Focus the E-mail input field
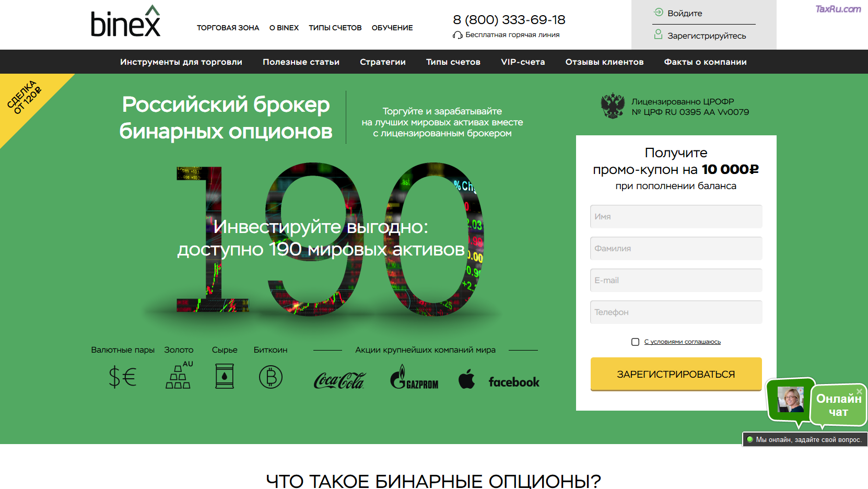The height and width of the screenshot is (489, 868). [x=676, y=281]
